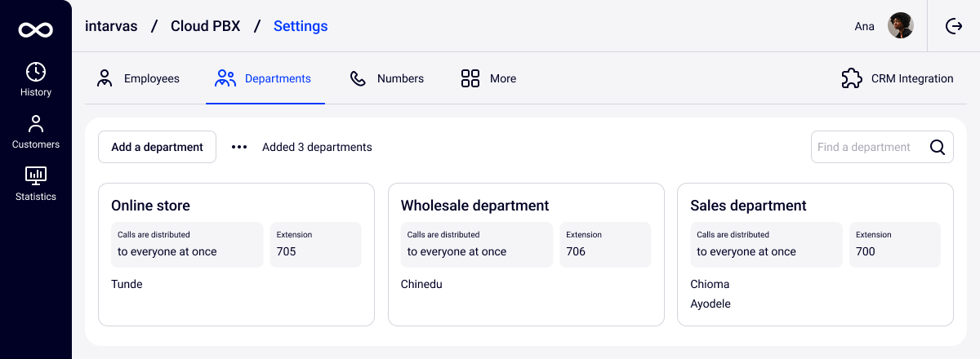Open History from the sidebar
Screen dimensions: 980x359
point(36,80)
